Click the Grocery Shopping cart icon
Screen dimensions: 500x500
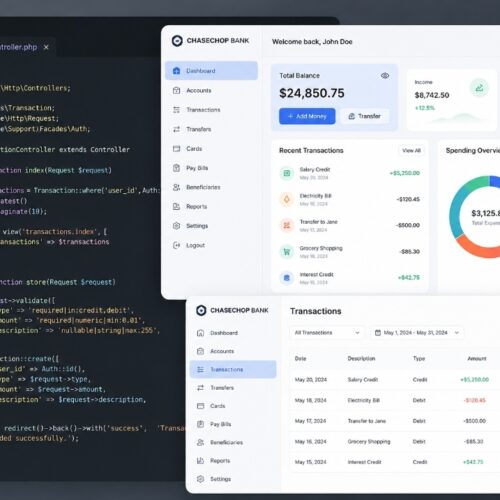coord(287,252)
